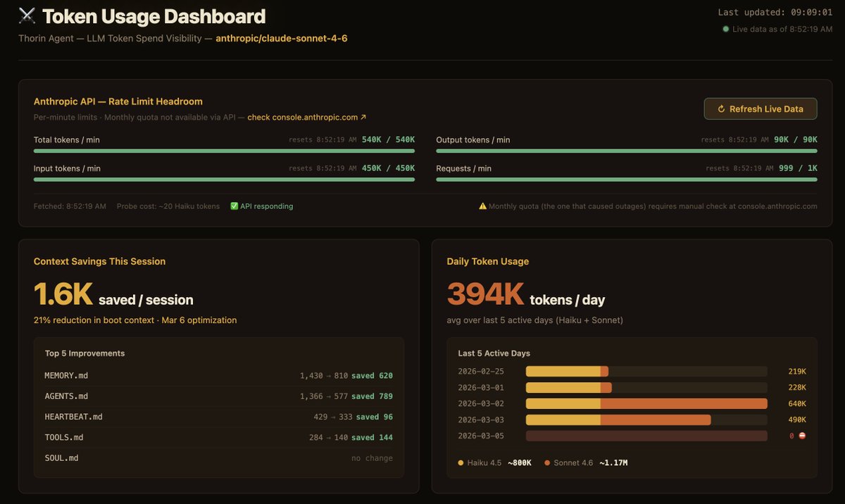Click the Input tokens / min progress bar
845x504 pixels.
click(x=224, y=179)
